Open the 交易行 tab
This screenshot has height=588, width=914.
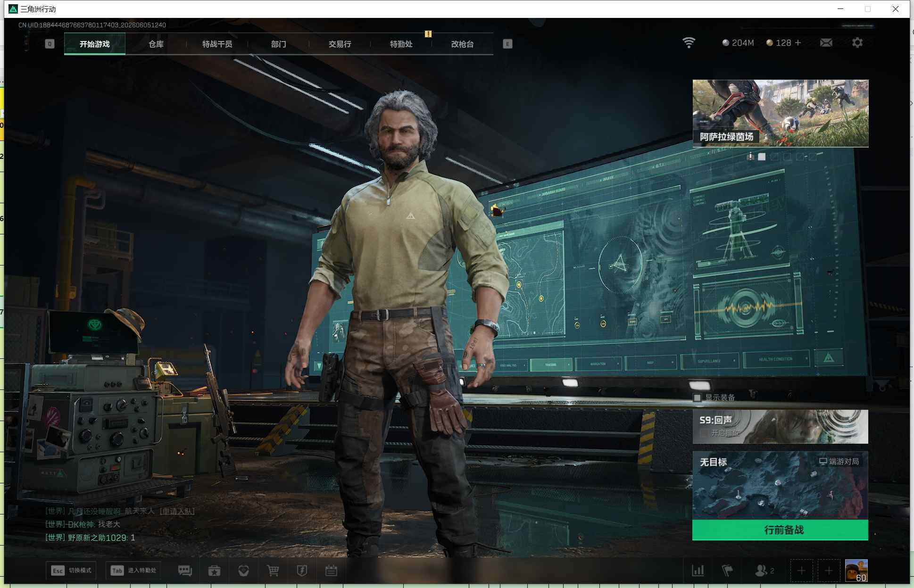[340, 44]
